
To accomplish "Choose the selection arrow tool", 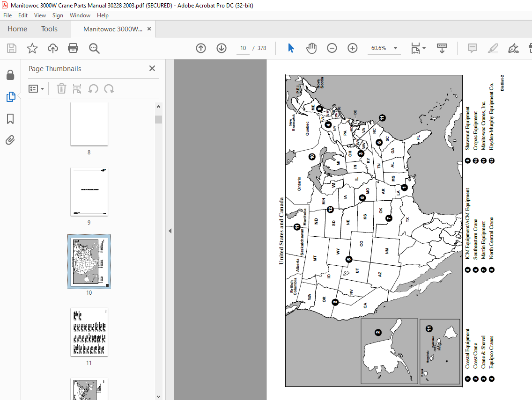I will [x=291, y=48].
